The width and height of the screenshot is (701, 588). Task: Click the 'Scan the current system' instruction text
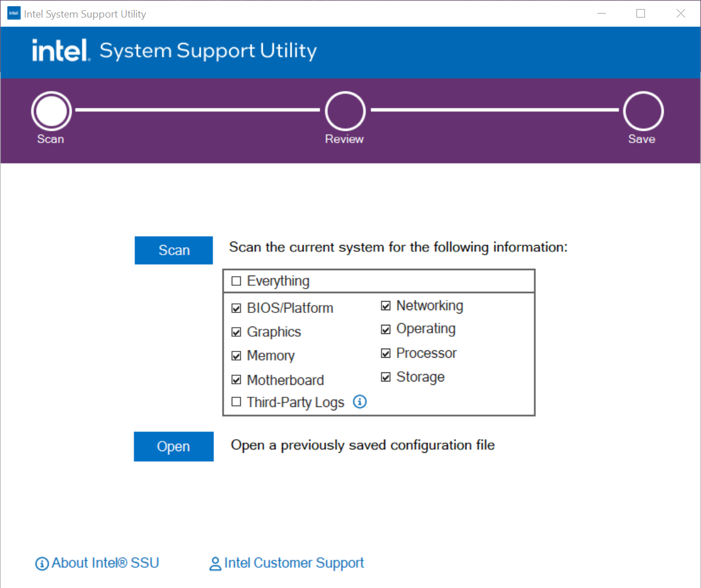[398, 247]
